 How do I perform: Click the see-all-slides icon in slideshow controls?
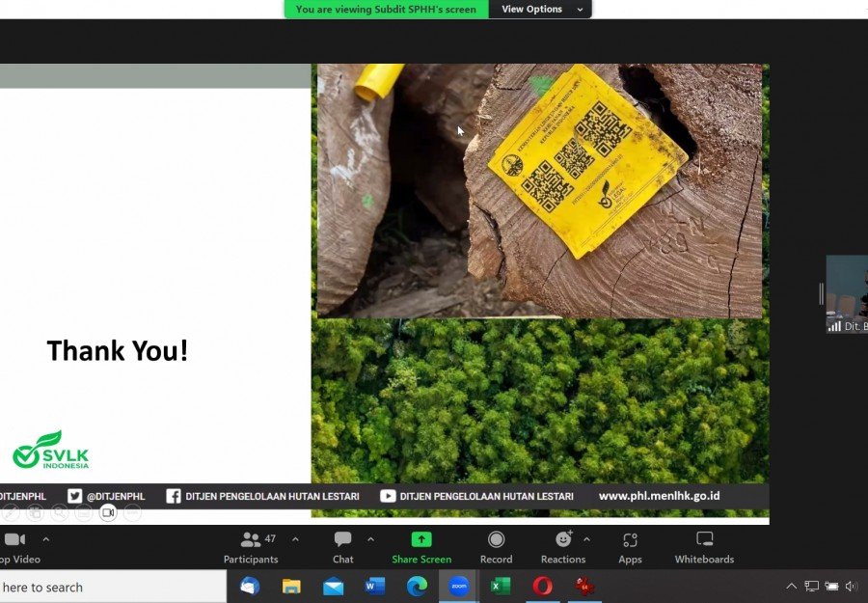[35, 512]
